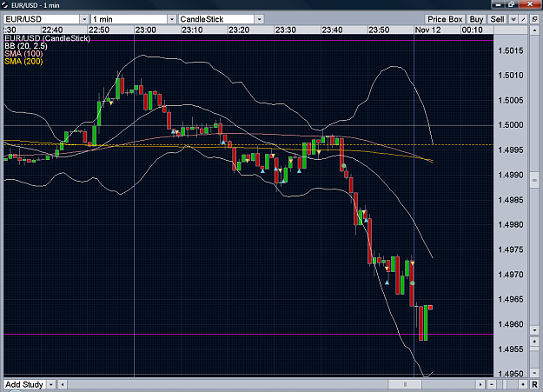Zoom in horizontally with bottom plus button
This screenshot has height=392, width=543.
pos(523,384)
